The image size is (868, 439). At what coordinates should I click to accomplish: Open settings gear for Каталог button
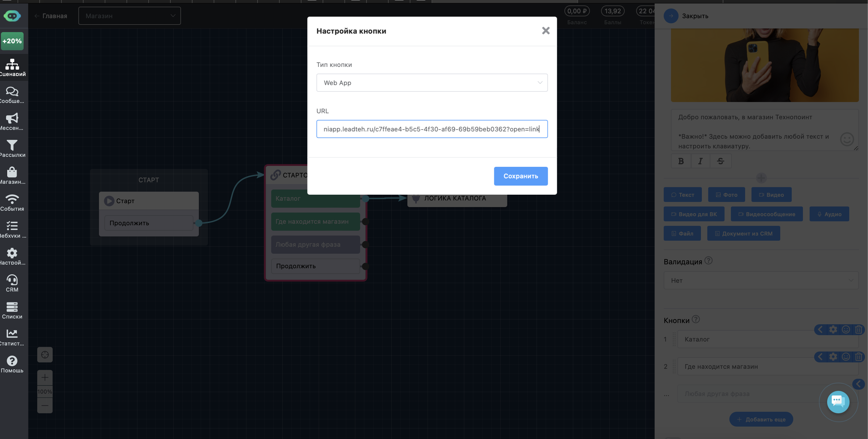click(833, 329)
